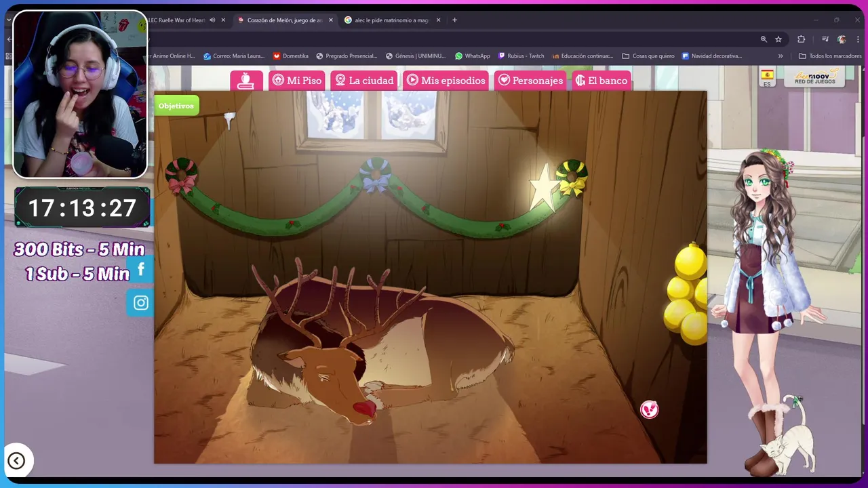The height and width of the screenshot is (488, 868).
Task: Bookmark this page with the star icon
Action: click(778, 39)
